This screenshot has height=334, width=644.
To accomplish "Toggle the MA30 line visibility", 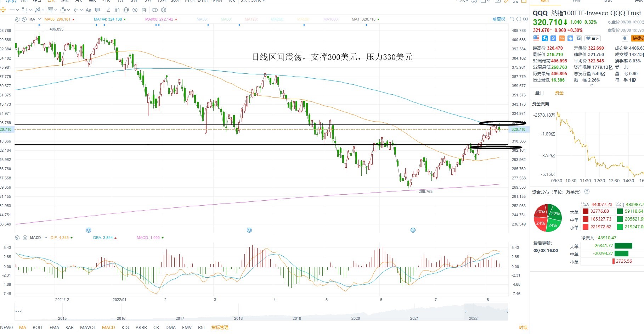I will (x=202, y=19).
